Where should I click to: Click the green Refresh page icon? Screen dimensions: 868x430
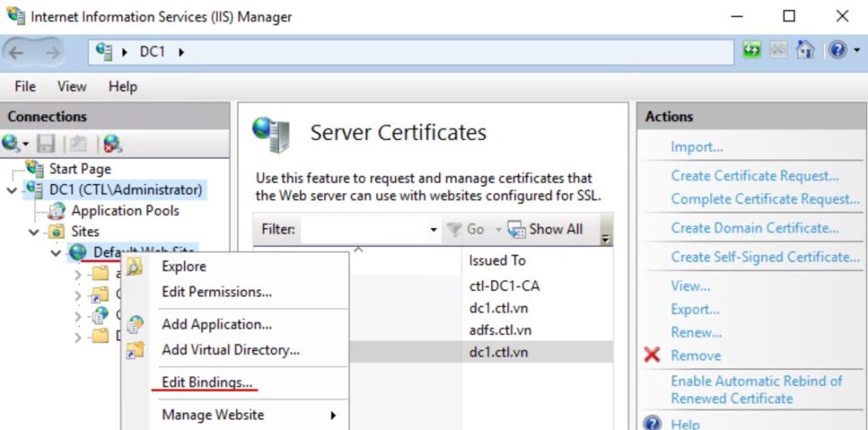pyautogui.click(x=752, y=51)
